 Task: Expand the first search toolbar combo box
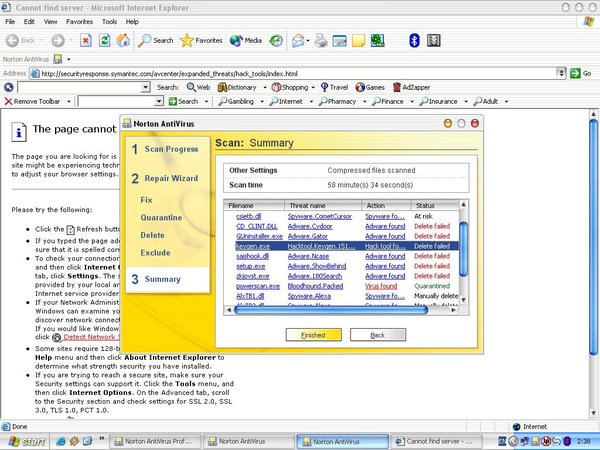[x=145, y=87]
